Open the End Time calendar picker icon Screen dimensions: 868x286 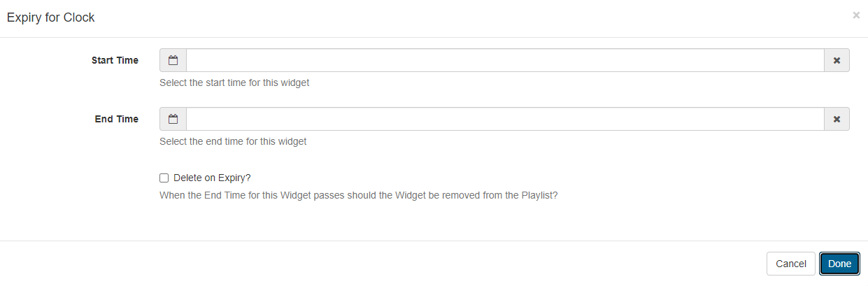pos(173,119)
